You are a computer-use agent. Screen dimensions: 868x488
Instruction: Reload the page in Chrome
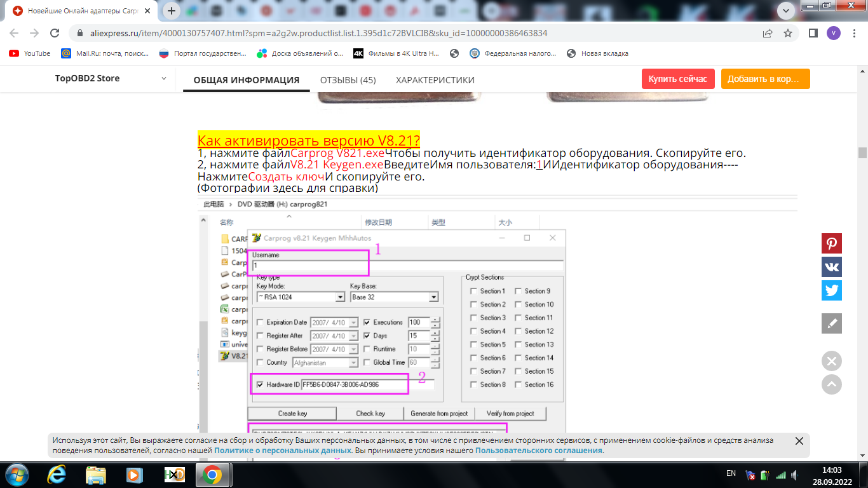coord(55,33)
